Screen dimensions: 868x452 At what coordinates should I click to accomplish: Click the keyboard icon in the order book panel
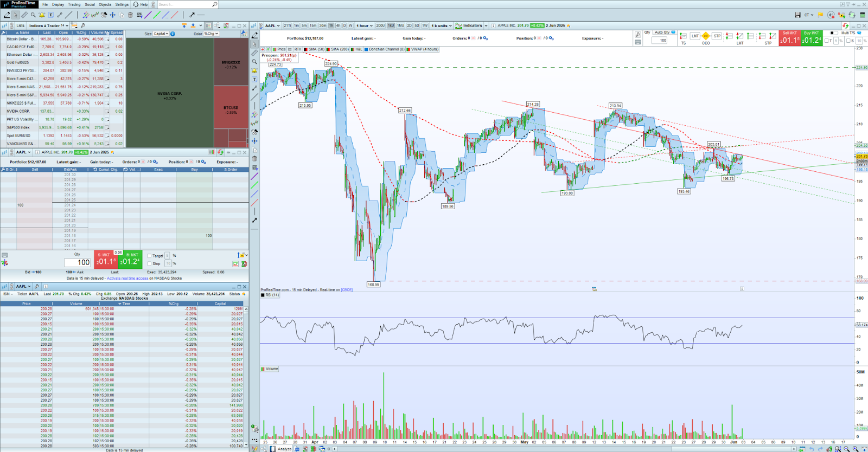tap(5, 255)
